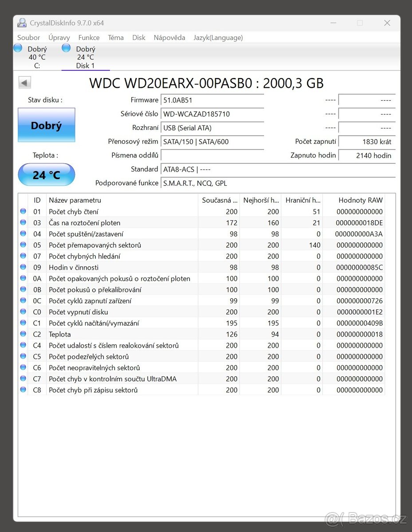This screenshot has width=412, height=532.
Task: Click Podporované funkce field S.M.A.R.T., NCQ, GPL
Action: pyautogui.click(x=278, y=183)
